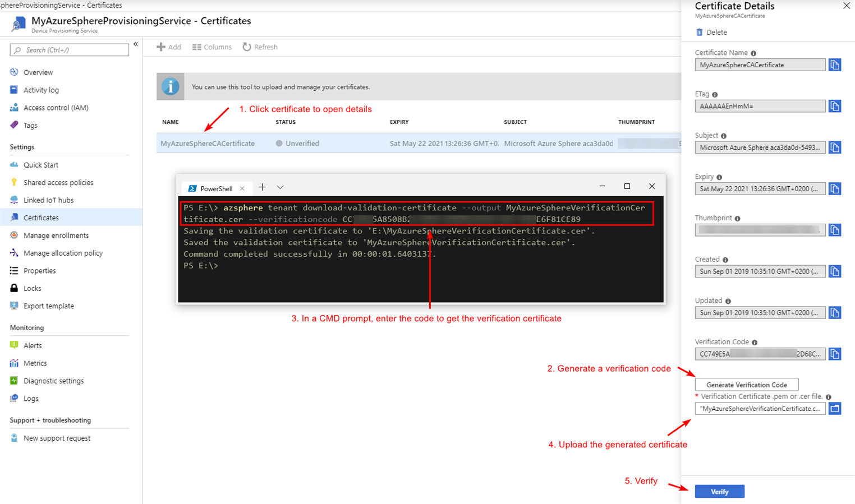
Task: Click the Verify button
Action: [x=720, y=492]
